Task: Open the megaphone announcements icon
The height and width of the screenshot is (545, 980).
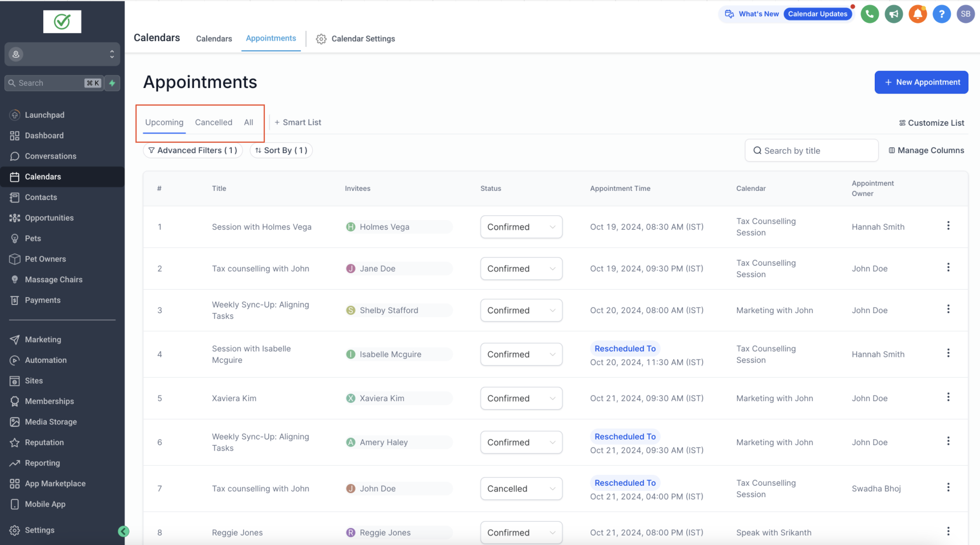Action: click(893, 14)
